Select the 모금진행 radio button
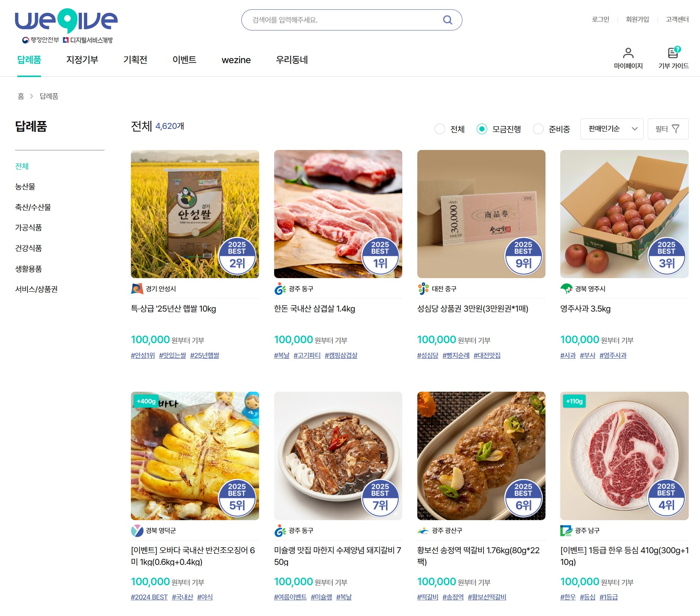Screen dimensions: 700x616 (482, 129)
